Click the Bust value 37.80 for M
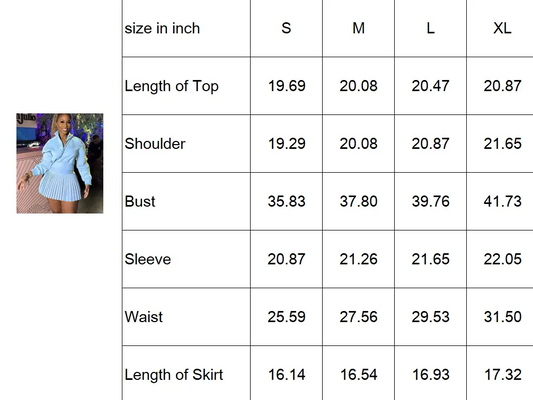Viewport: 533px width, 400px height. [x=358, y=202]
